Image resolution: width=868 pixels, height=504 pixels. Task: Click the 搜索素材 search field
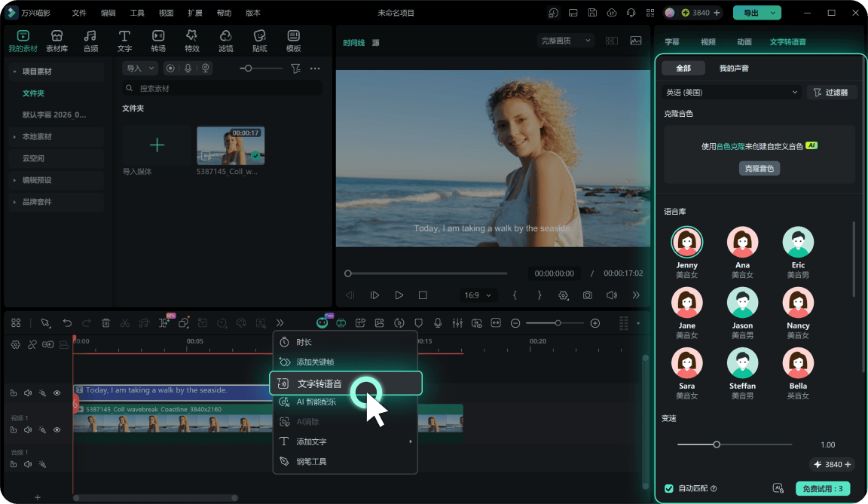point(222,88)
